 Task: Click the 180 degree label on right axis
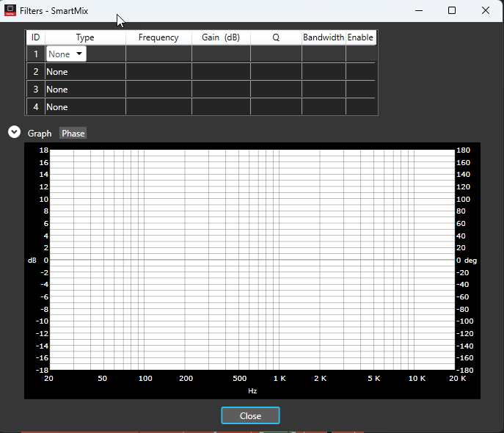(x=463, y=150)
